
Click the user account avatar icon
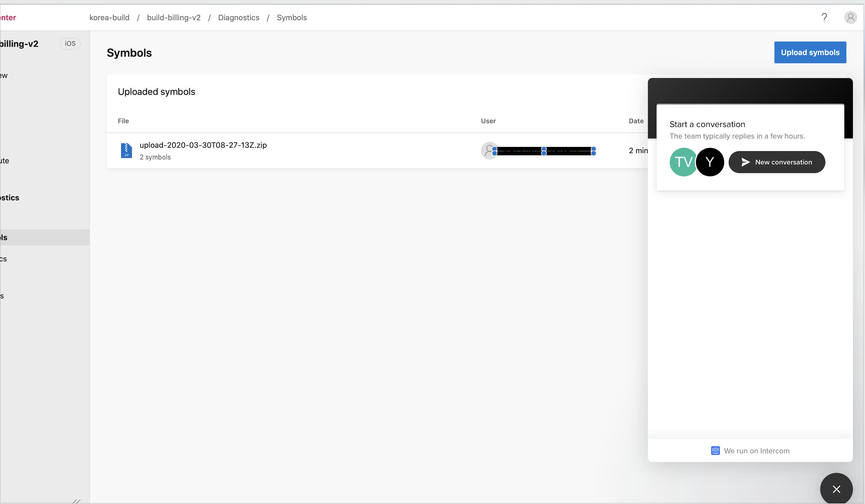coord(851,17)
